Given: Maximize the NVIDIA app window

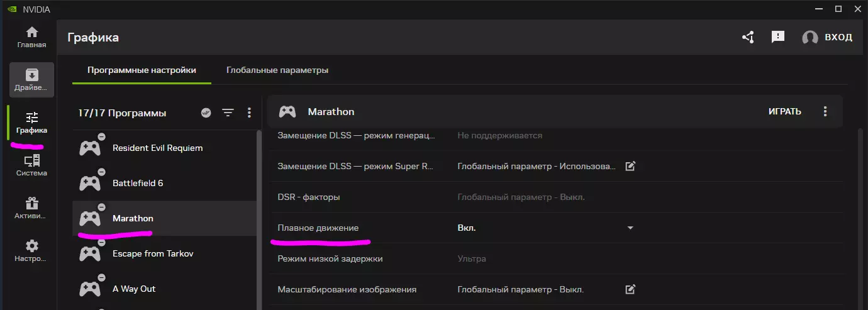Looking at the screenshot, I should coord(838,9).
